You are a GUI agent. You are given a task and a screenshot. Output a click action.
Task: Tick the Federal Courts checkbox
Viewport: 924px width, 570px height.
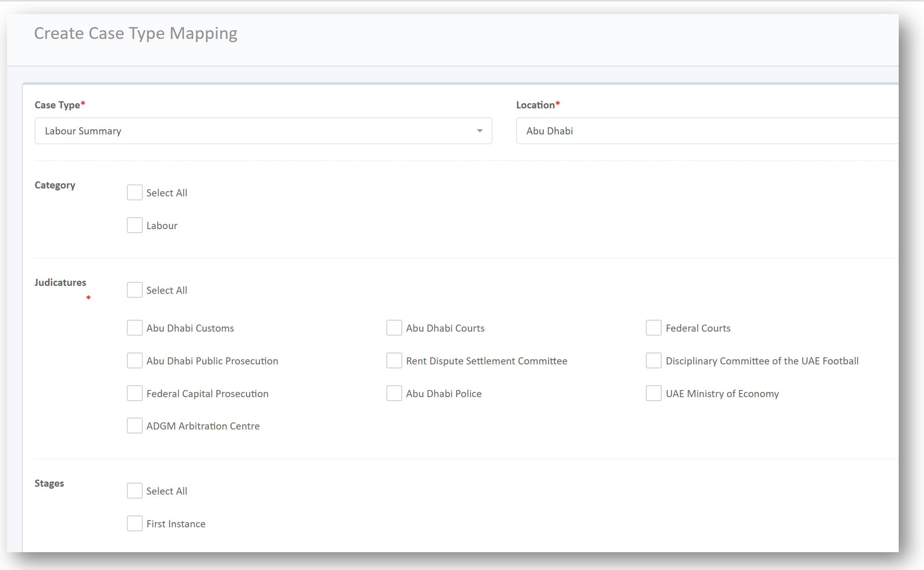coord(653,328)
